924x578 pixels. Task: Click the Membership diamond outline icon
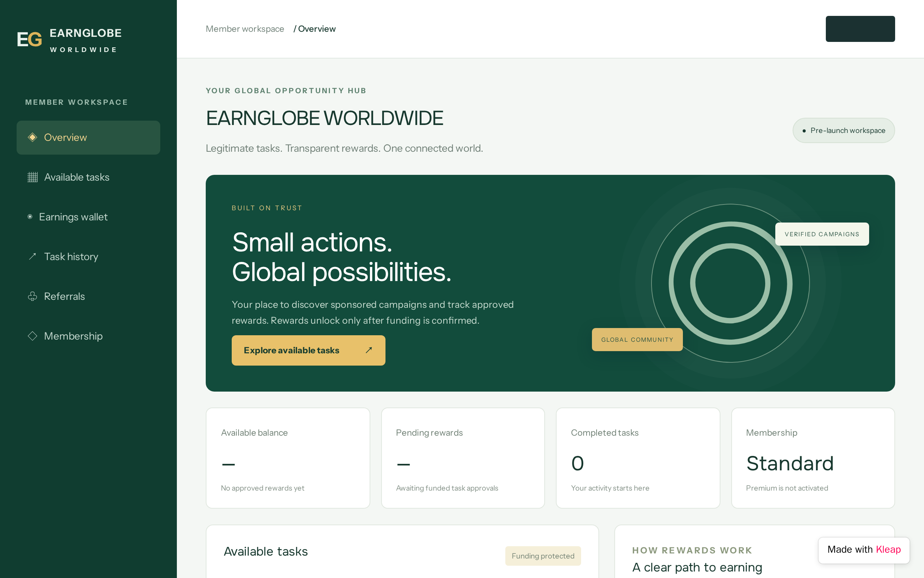tap(32, 336)
